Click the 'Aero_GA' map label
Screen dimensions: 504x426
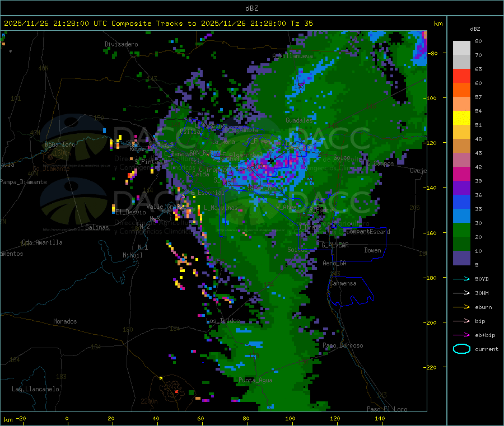[334, 263]
